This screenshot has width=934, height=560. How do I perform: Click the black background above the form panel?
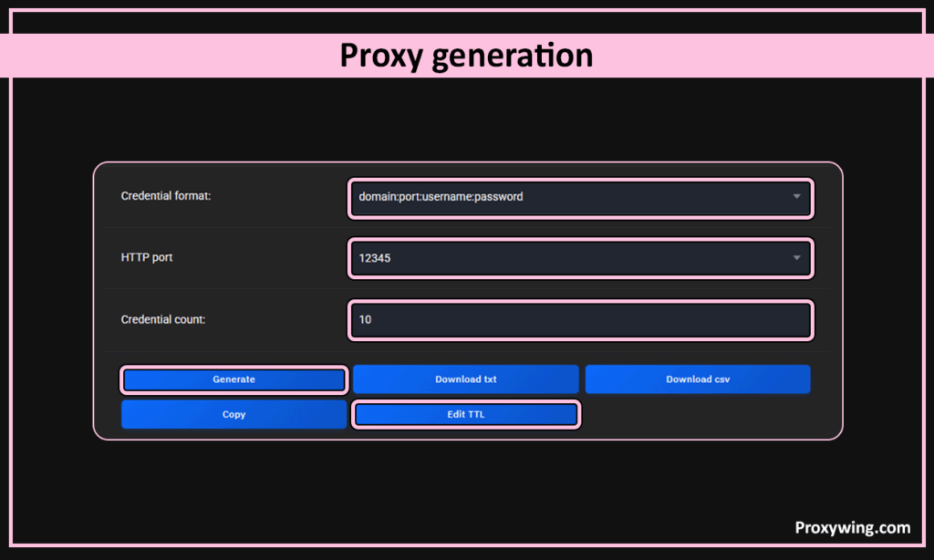(467, 123)
